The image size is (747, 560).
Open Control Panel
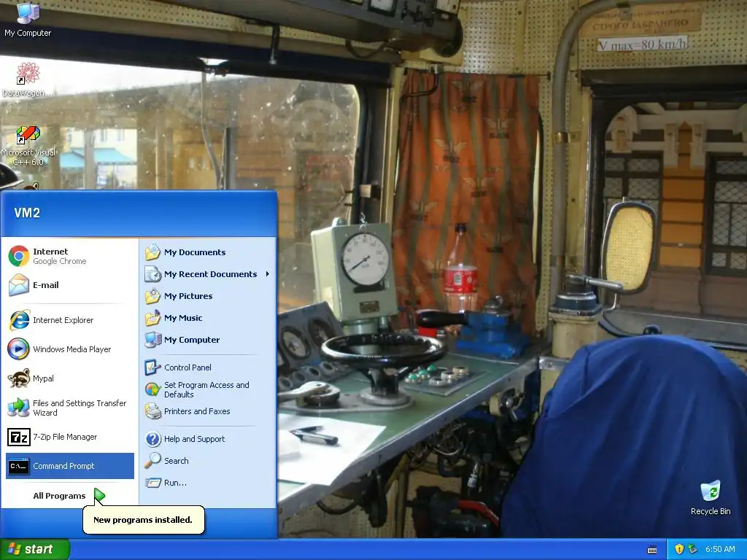[x=208, y=367]
